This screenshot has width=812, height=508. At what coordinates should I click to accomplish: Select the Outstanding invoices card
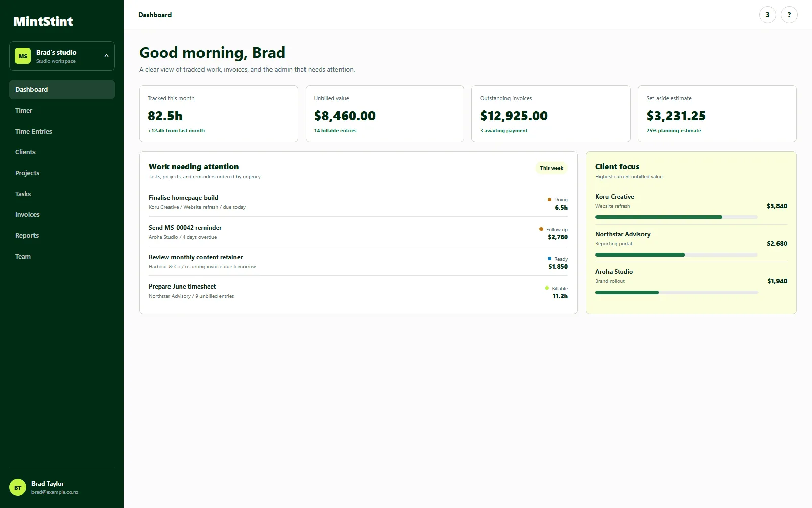(x=551, y=114)
